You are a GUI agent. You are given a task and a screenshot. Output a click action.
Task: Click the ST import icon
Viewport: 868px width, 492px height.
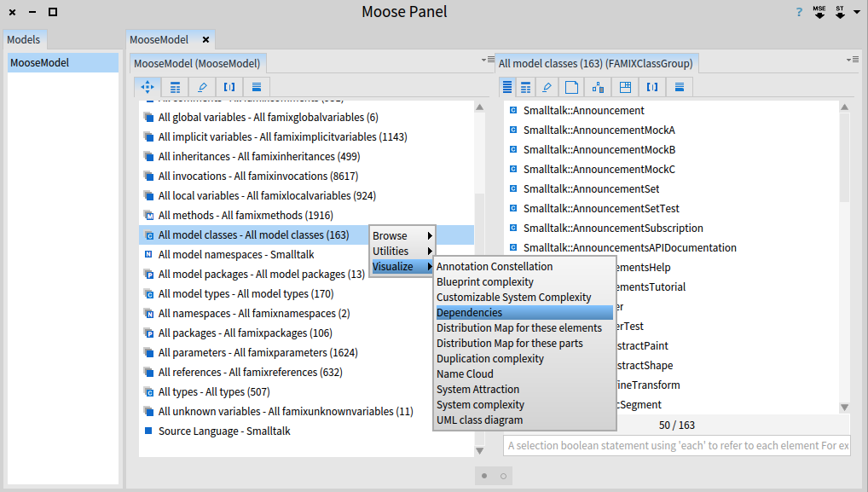(x=840, y=12)
